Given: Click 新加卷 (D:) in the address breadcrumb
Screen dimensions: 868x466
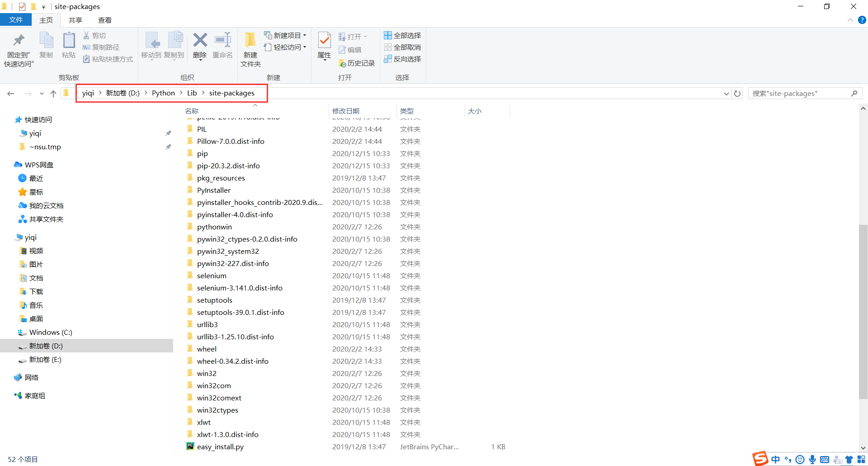Looking at the screenshot, I should (x=123, y=93).
